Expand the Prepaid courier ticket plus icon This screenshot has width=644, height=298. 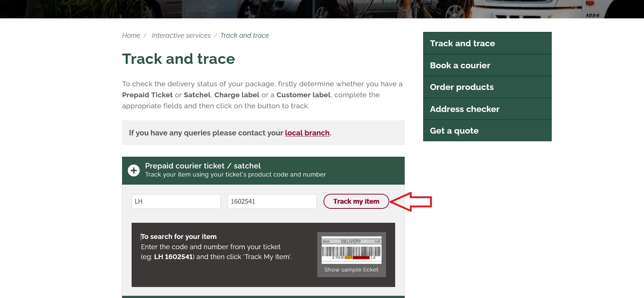coord(134,170)
